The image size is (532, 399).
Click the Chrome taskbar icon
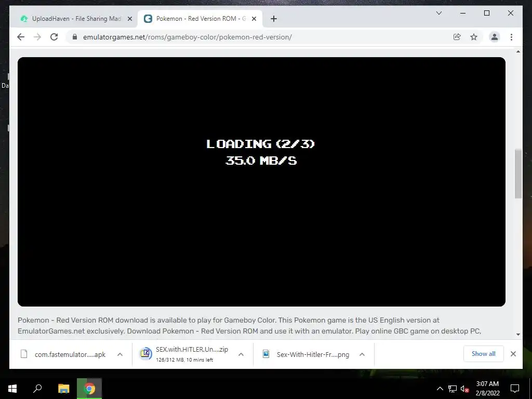(89, 388)
